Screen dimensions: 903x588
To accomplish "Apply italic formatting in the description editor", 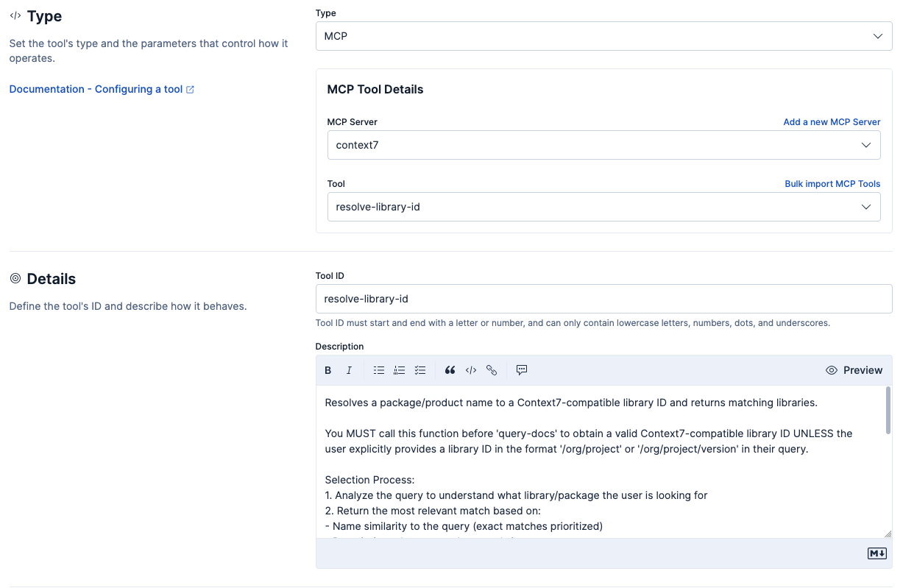I will 348,370.
